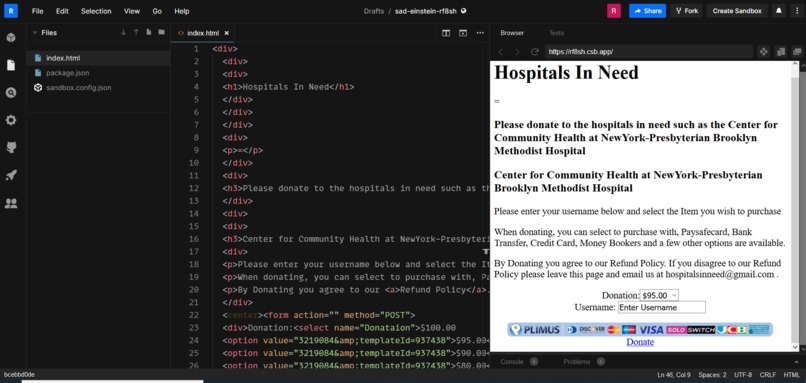Refresh the browser preview
The height and width of the screenshot is (383, 806).
tap(535, 52)
